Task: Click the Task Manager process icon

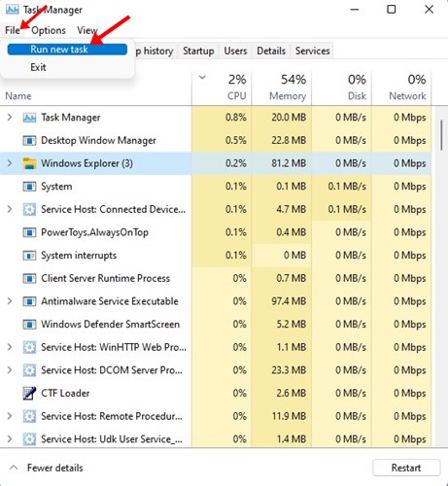Action: pos(29,118)
